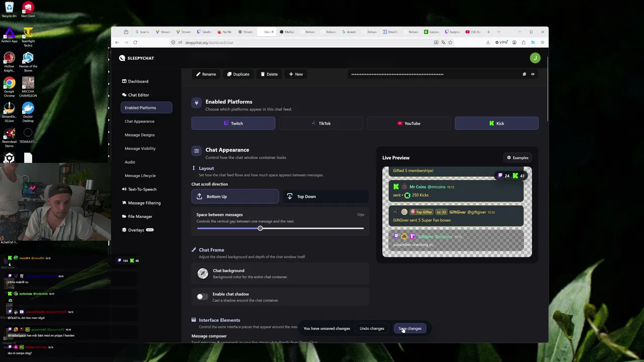The image size is (644, 362).
Task: Open Riot Client desktop shortcut
Action: [x=28, y=10]
